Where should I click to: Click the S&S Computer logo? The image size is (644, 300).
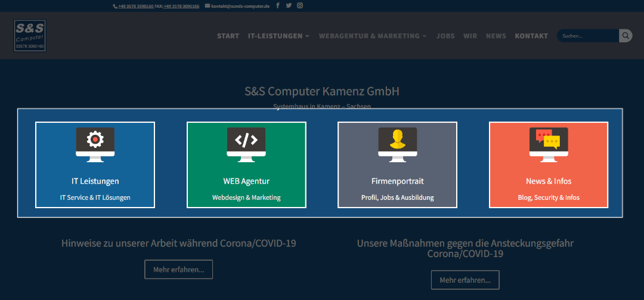[x=30, y=36]
